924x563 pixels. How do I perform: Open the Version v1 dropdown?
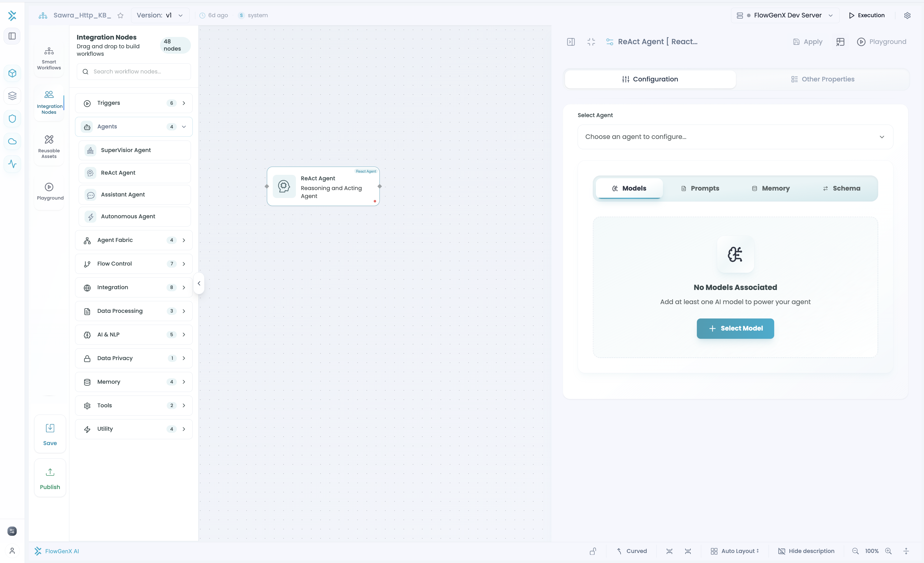tap(160, 15)
